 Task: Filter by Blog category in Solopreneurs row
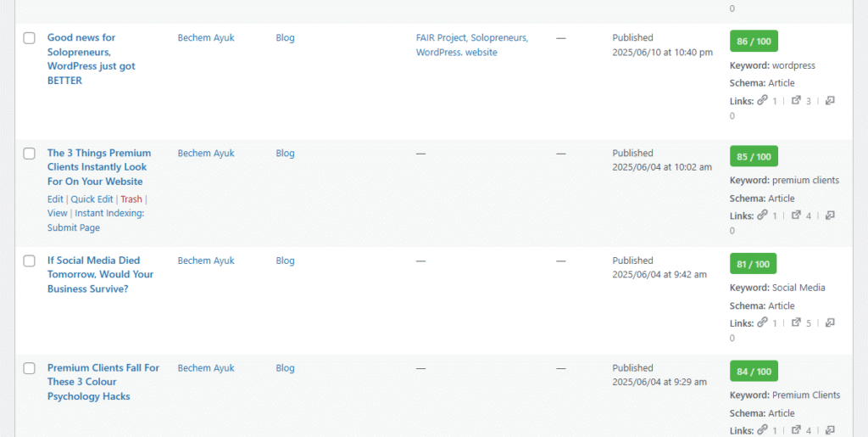click(x=285, y=37)
